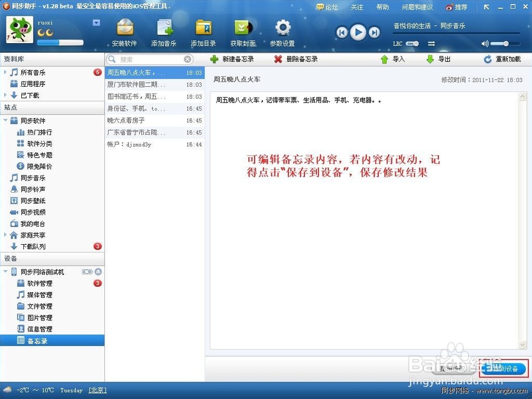The height and width of the screenshot is (399, 532).
Task: Select the 备忘录 notes item
Action: [52, 340]
